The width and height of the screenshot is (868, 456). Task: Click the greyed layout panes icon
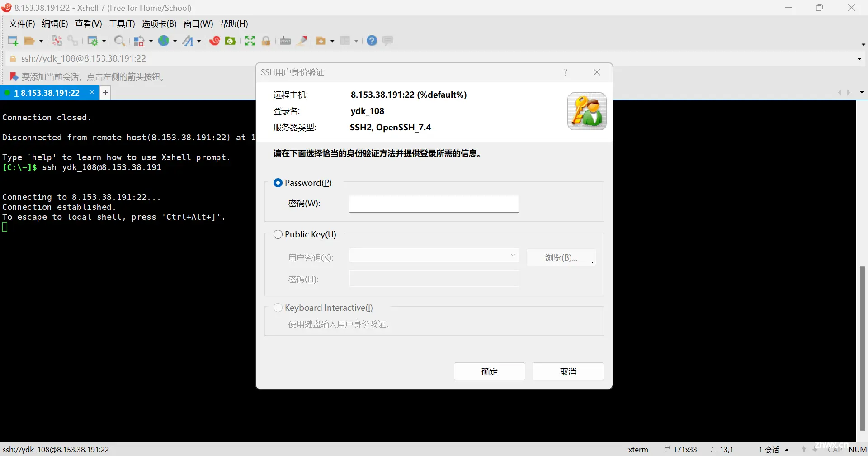(x=345, y=41)
